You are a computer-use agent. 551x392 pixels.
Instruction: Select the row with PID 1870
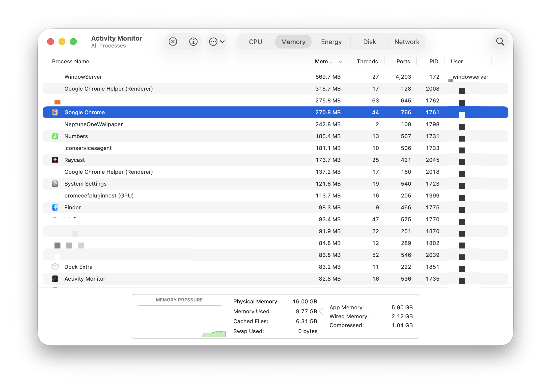275,231
